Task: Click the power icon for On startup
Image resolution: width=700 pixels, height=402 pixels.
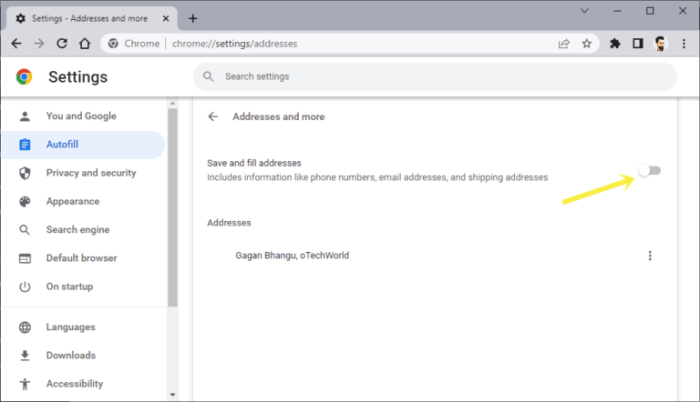Action: click(25, 287)
